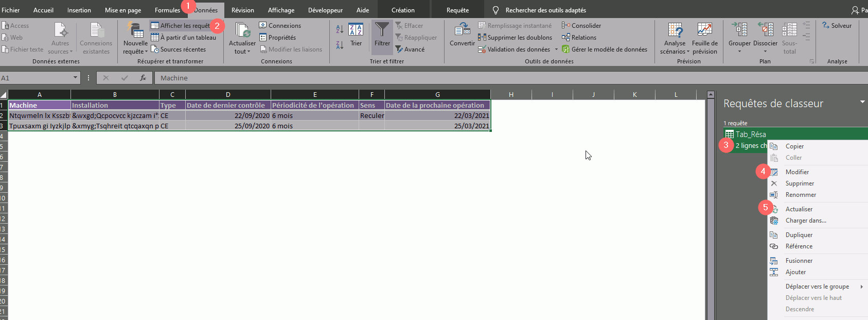
Task: Click the Filtrer funnel icon
Action: [x=382, y=30]
